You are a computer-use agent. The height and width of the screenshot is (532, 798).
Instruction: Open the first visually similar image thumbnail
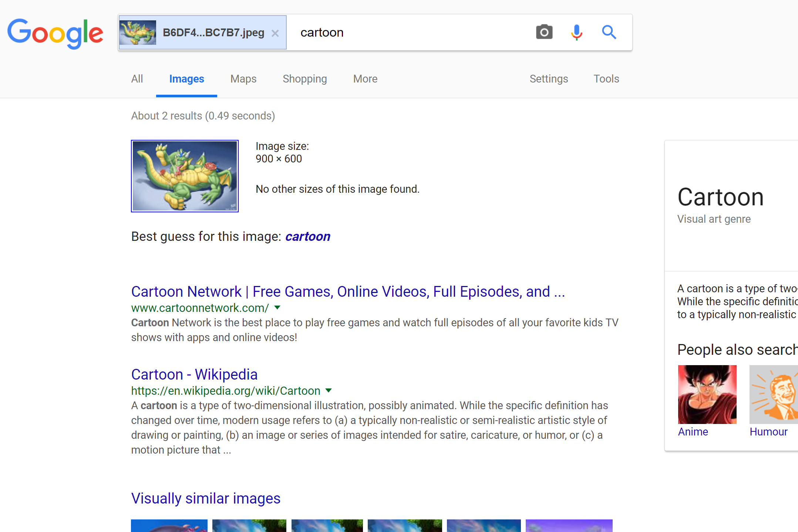point(169,526)
